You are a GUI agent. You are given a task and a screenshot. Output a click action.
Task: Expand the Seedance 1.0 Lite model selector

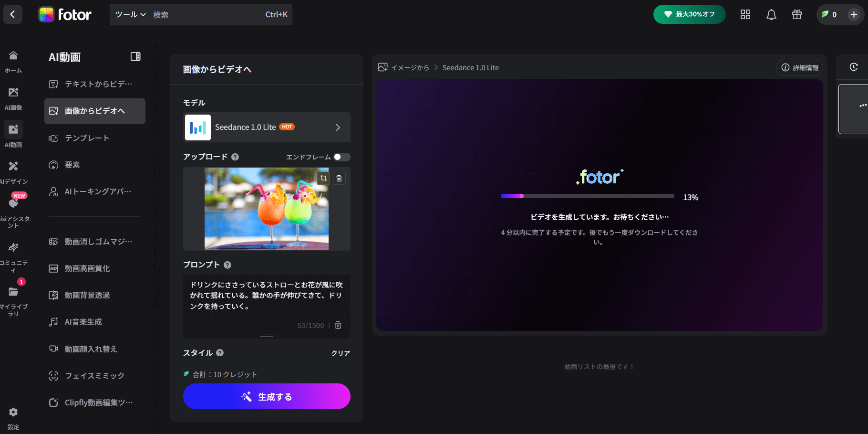click(x=338, y=127)
